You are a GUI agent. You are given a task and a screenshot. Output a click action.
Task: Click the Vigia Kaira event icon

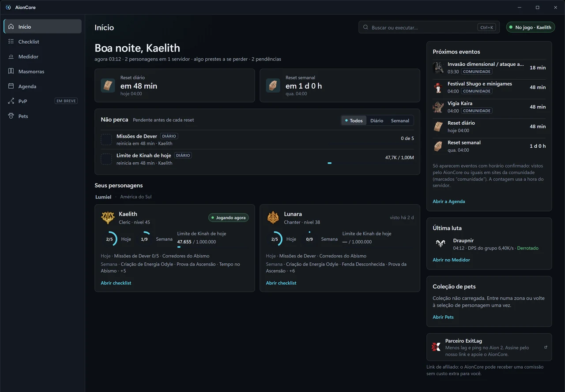click(x=438, y=107)
